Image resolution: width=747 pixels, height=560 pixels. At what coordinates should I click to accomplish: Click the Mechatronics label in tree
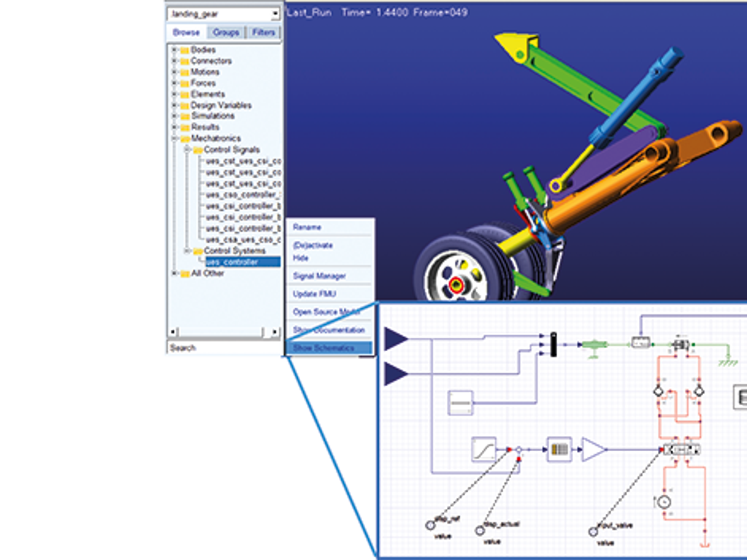[216, 138]
